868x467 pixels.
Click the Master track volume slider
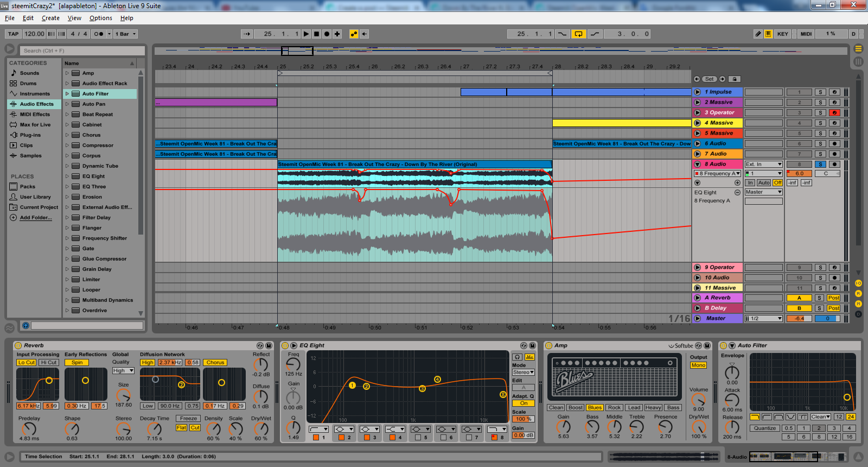coord(799,318)
